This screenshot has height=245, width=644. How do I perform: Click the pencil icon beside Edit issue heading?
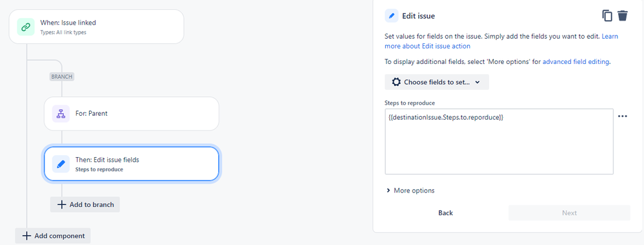click(x=392, y=16)
